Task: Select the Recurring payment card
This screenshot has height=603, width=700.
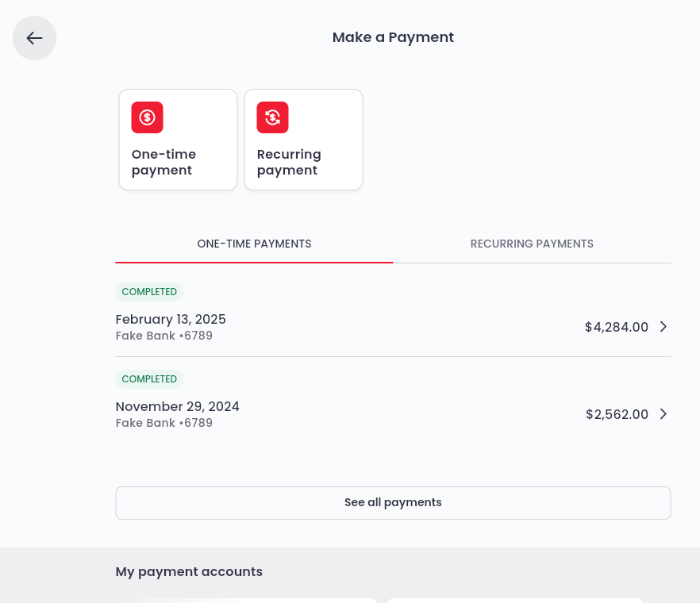Action: [x=303, y=139]
